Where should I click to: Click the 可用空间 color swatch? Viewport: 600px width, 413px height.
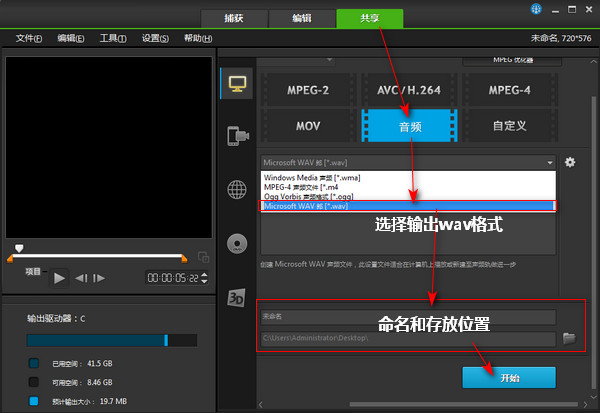[x=34, y=382]
